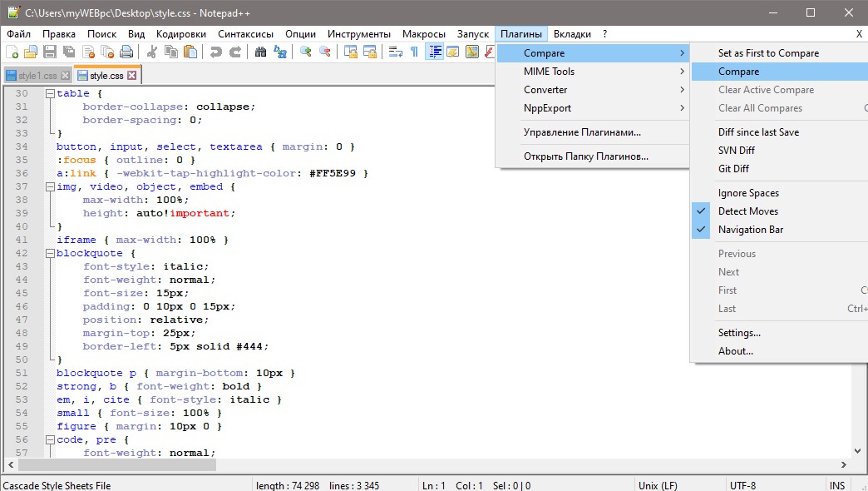Viewport: 868px width, 491px height.
Task: Open the Compare plugin Settings... entry
Action: (x=779, y=333)
